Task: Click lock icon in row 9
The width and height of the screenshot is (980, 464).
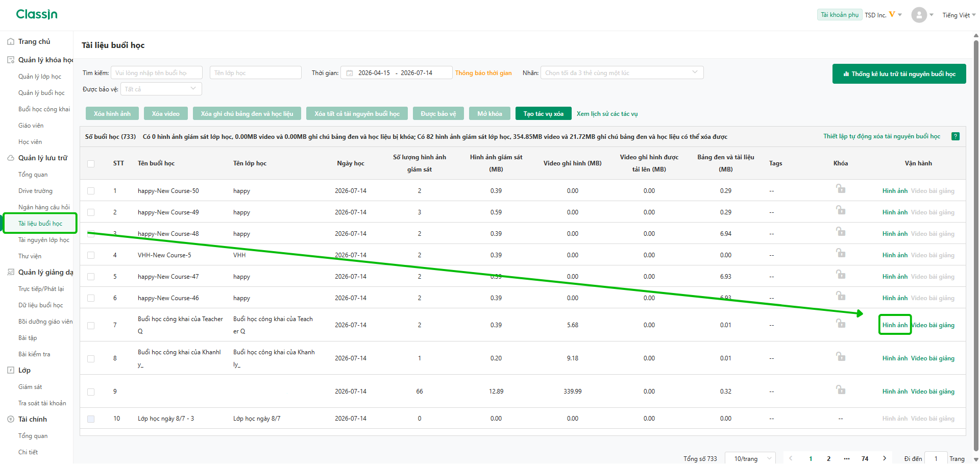Action: coord(841,389)
